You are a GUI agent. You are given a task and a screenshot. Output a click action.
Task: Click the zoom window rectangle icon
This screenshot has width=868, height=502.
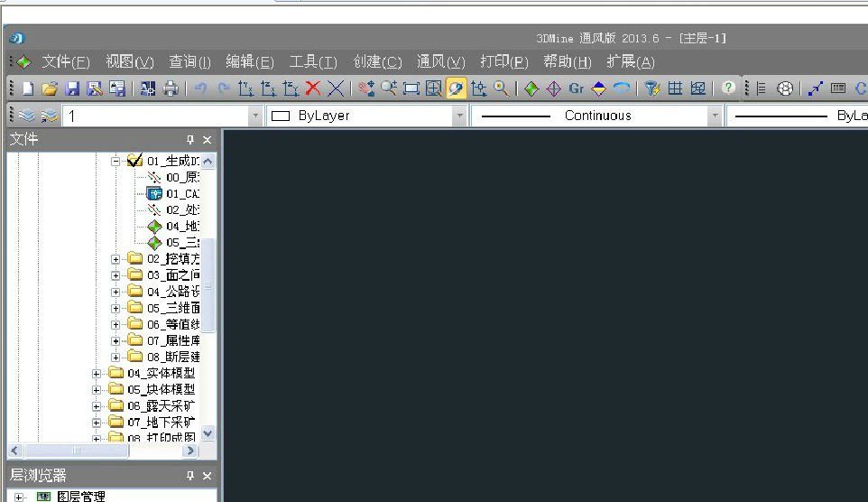point(411,88)
